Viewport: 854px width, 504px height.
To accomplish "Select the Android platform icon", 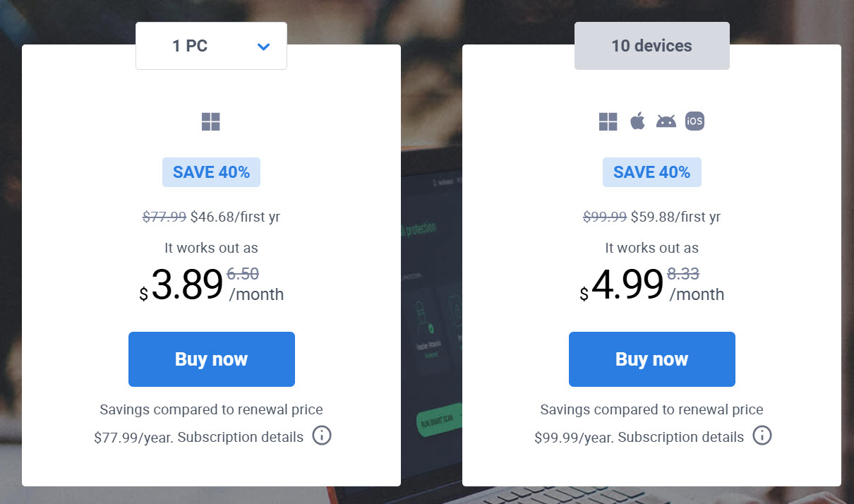I will (x=666, y=121).
